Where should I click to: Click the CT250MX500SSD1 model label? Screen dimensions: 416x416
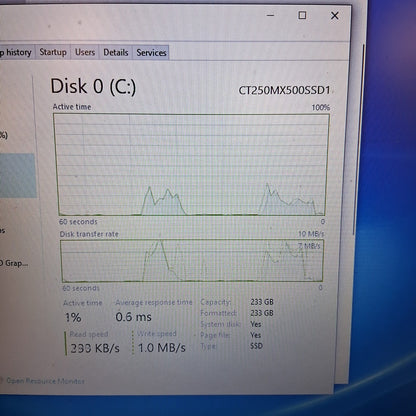(x=284, y=90)
